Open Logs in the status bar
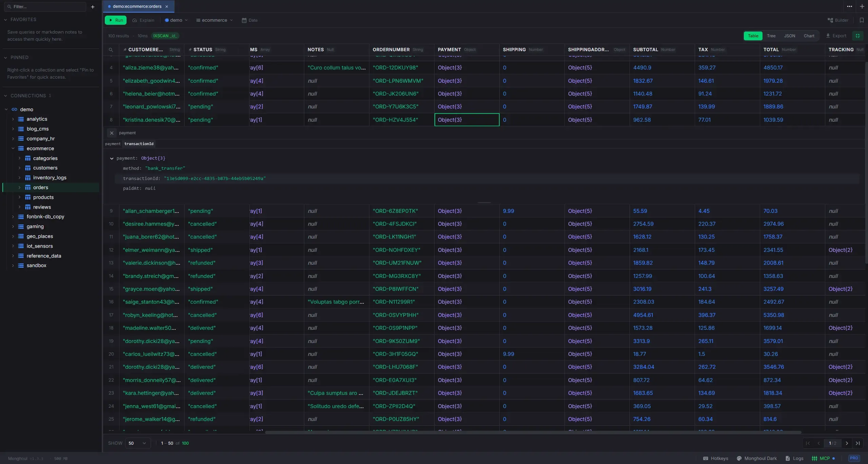Viewport: 868px width, 464px height. pyautogui.click(x=794, y=458)
